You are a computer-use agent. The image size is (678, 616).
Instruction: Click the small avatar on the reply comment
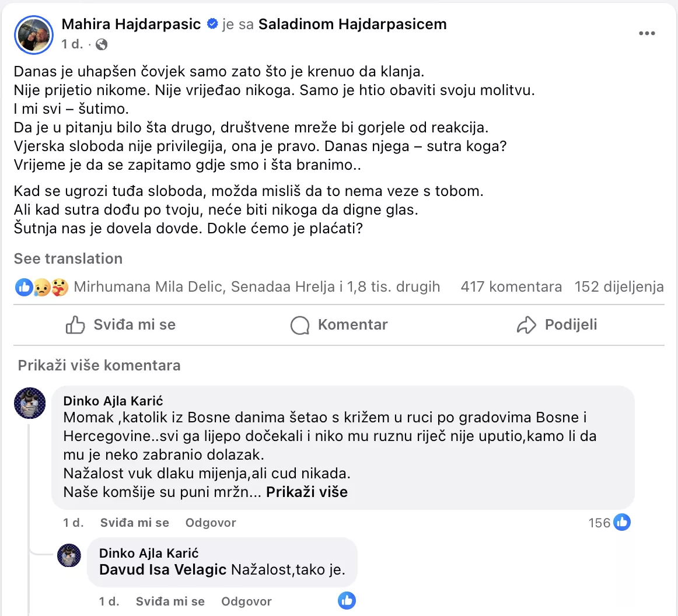click(x=69, y=555)
